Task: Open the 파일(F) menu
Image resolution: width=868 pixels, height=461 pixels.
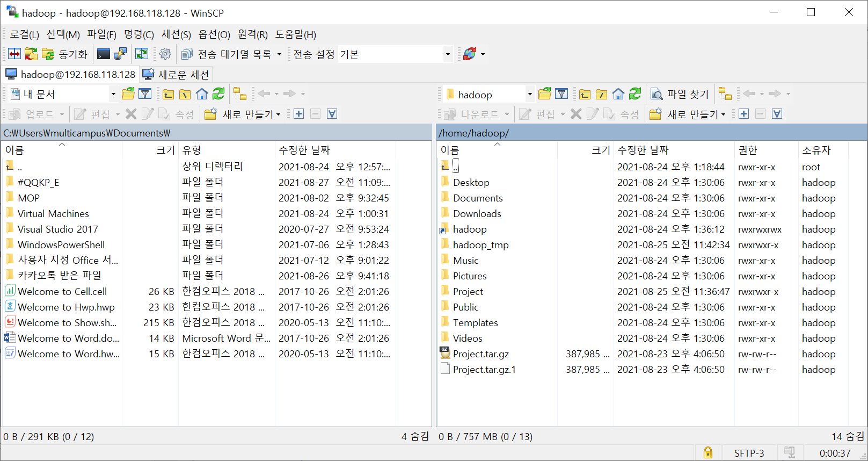Action: pyautogui.click(x=101, y=34)
